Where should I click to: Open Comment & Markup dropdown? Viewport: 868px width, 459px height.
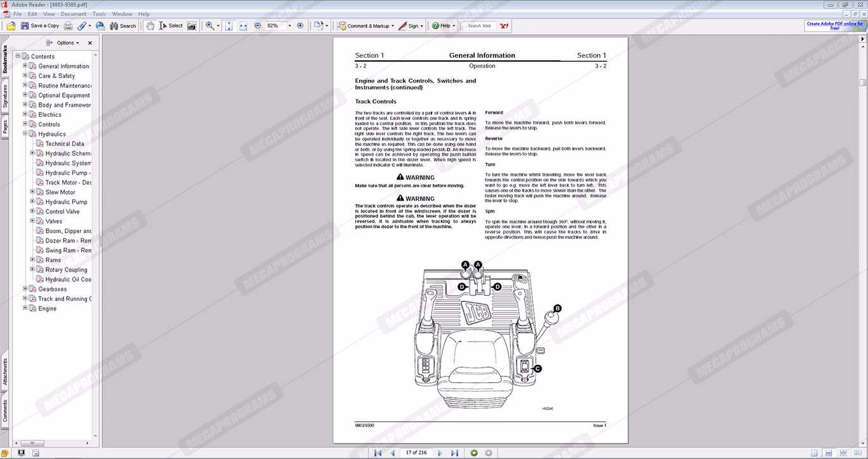click(366, 26)
